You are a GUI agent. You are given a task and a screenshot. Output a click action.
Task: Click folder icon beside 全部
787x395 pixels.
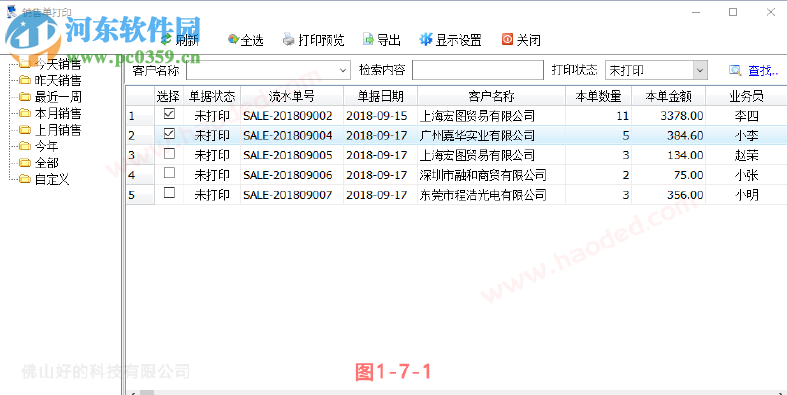click(x=25, y=163)
